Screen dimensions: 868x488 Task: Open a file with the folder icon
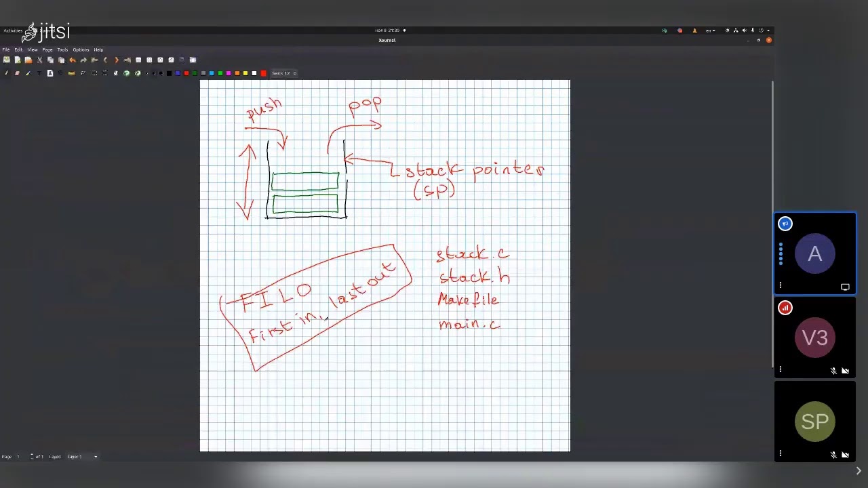(x=28, y=60)
